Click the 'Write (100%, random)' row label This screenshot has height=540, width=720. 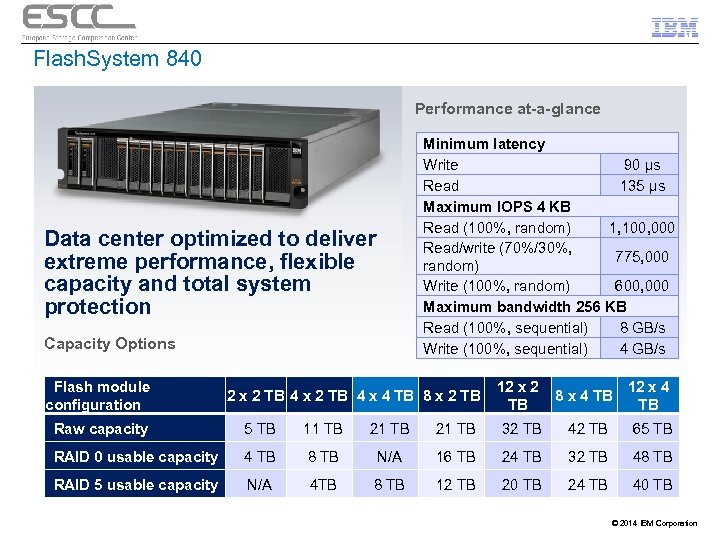(x=496, y=286)
